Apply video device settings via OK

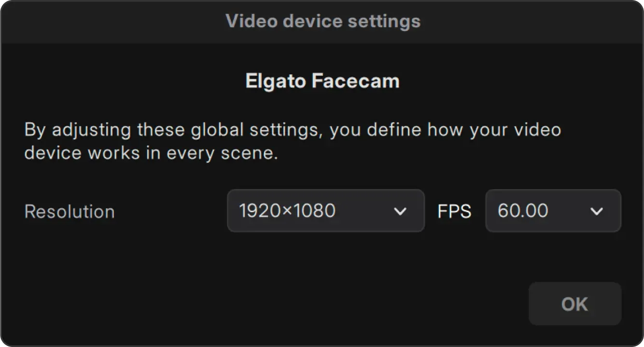click(575, 304)
